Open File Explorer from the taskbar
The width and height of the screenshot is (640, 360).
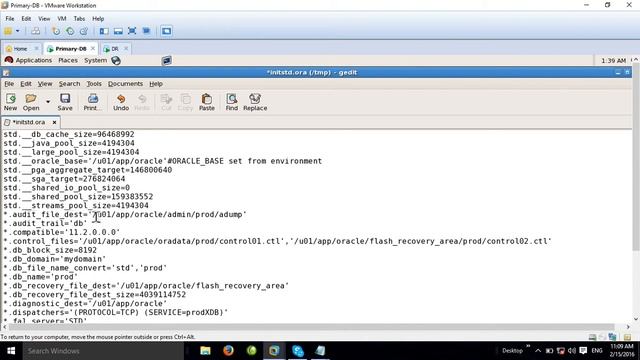click(x=205, y=351)
